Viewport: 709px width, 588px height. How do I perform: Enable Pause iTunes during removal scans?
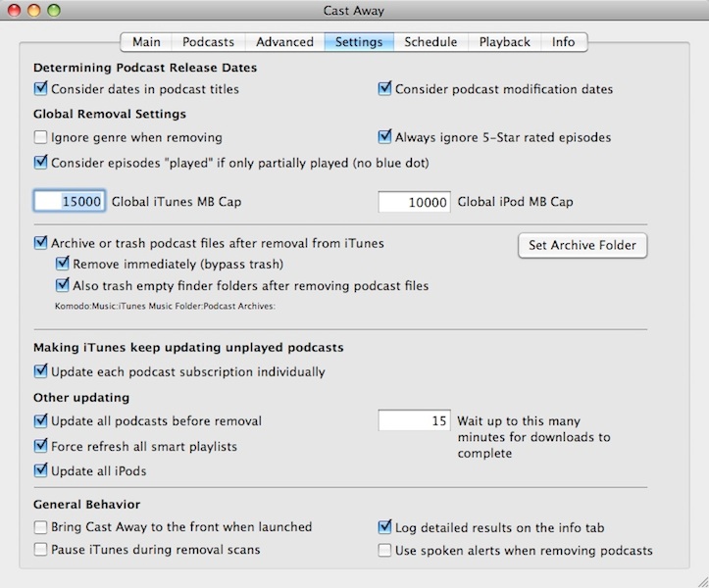pos(41,550)
